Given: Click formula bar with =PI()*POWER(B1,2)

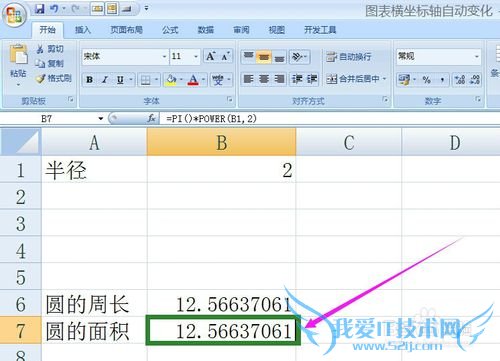Looking at the screenshot, I should (329, 119).
